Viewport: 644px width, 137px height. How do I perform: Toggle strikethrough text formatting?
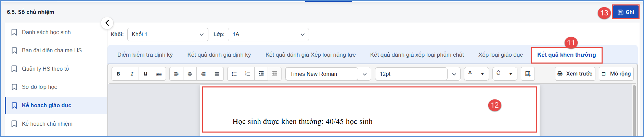(x=159, y=74)
